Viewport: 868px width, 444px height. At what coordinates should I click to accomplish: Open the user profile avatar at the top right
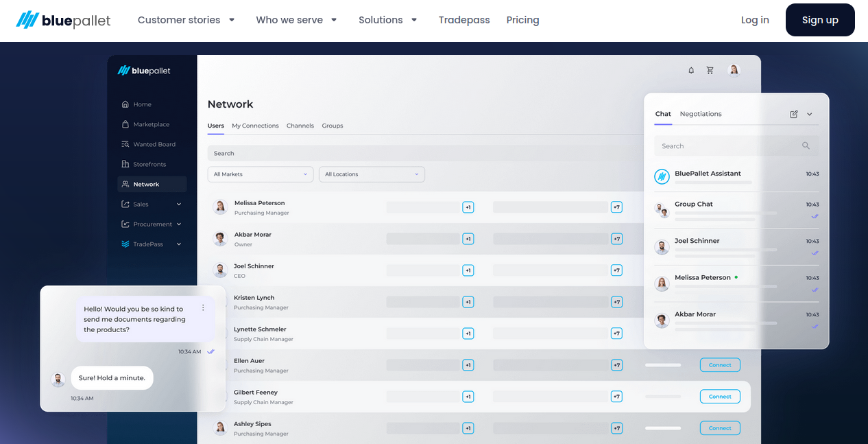734,70
